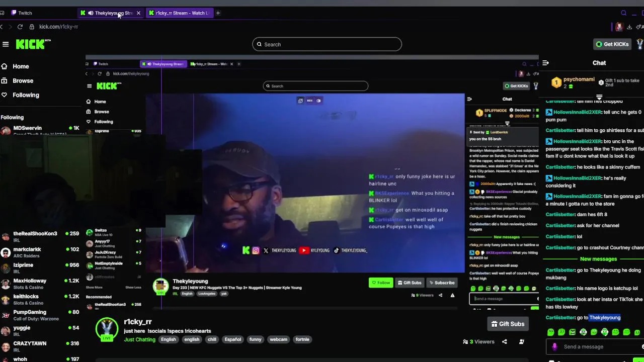Click the green KICK logo
Screen dimensions: 644x362
click(x=33, y=44)
